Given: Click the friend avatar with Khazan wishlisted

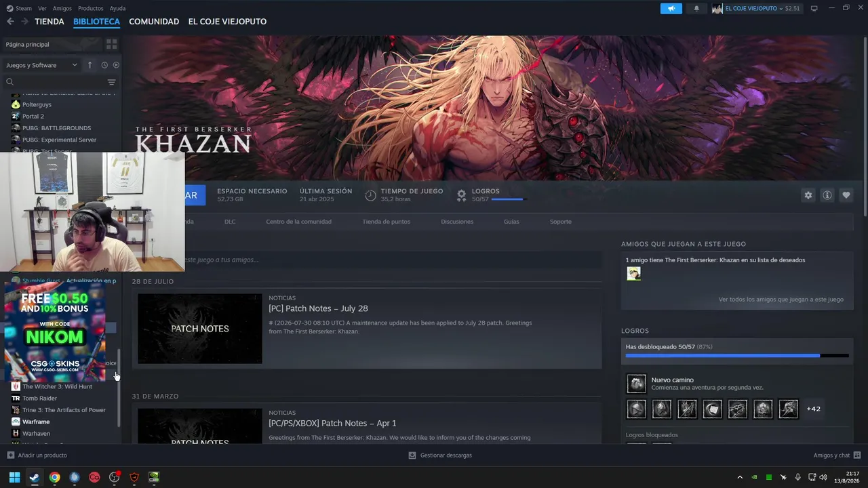Looking at the screenshot, I should click(x=633, y=274).
